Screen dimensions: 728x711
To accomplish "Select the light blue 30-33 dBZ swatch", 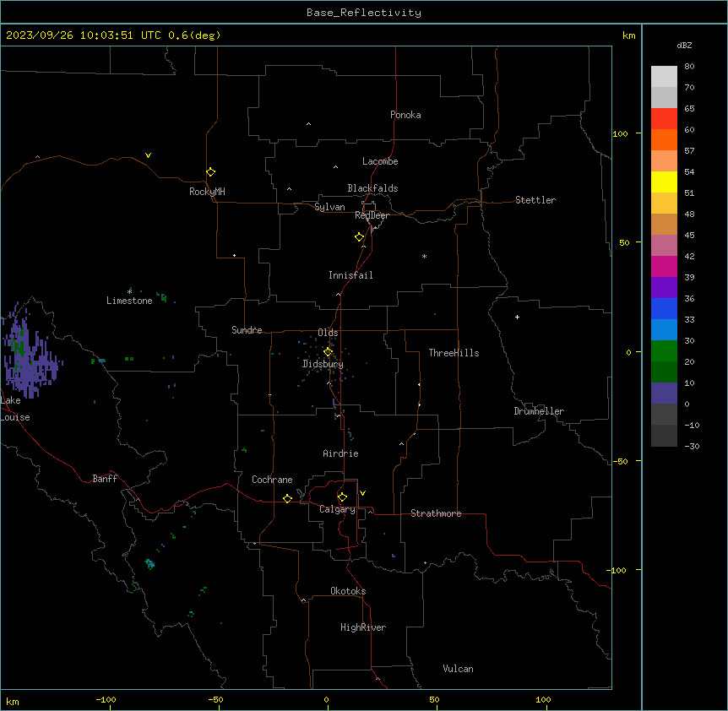I will tap(664, 330).
